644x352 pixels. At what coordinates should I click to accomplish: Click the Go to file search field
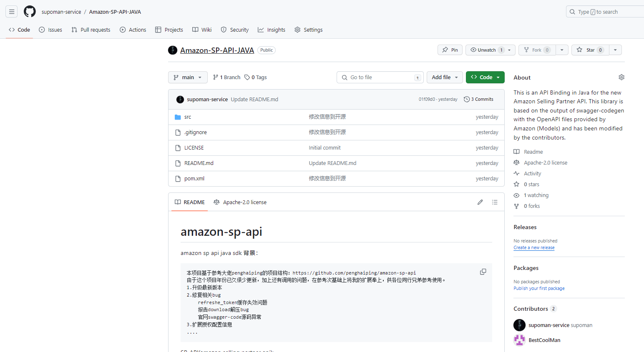click(x=380, y=77)
